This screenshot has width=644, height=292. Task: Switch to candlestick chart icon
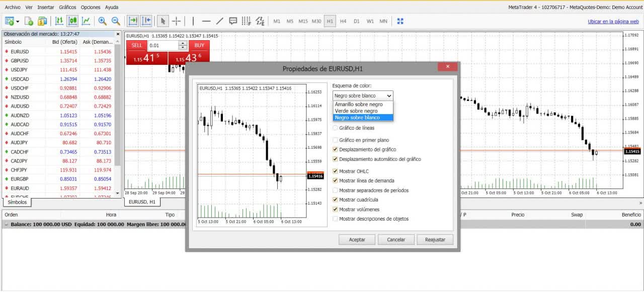pyautogui.click(x=72, y=21)
